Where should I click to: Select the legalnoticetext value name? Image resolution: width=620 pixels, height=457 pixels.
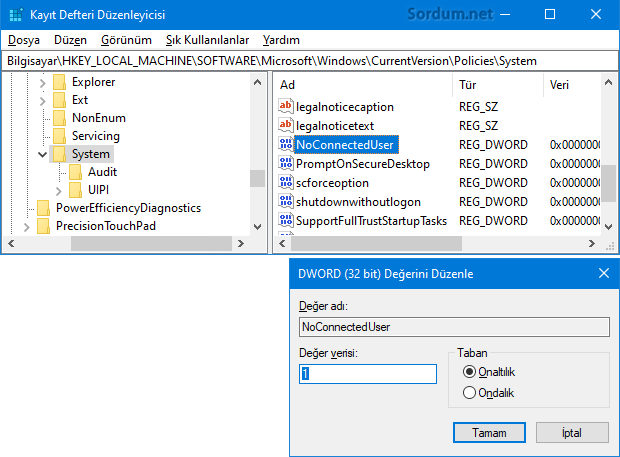coord(335,126)
